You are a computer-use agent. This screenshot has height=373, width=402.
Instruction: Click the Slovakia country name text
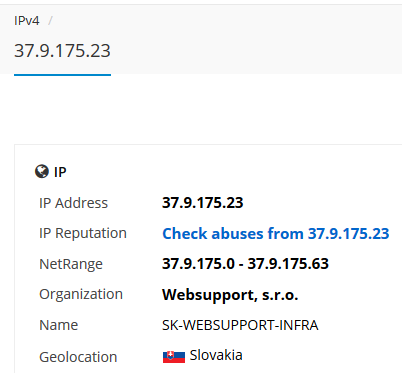(x=216, y=355)
